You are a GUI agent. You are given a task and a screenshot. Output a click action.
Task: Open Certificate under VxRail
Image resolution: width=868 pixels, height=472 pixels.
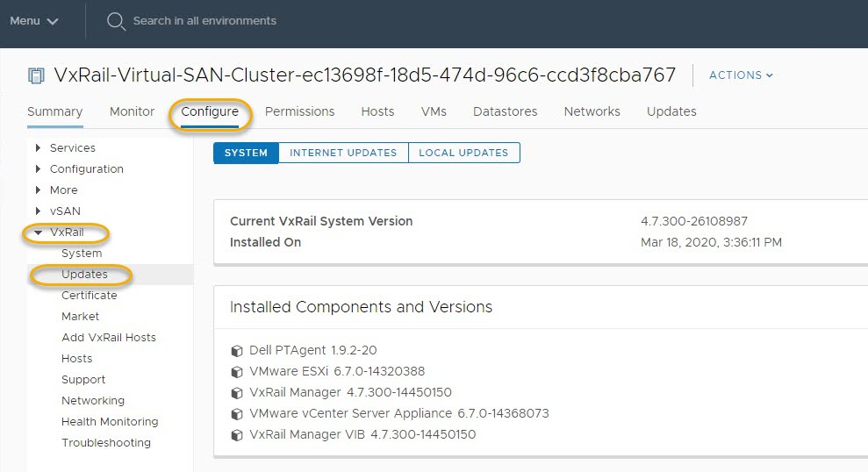click(x=89, y=296)
